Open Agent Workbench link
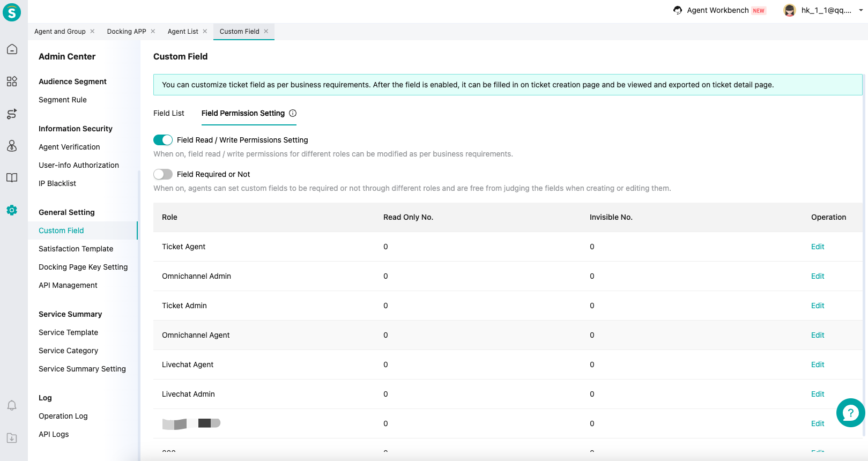This screenshot has width=868, height=461. [x=718, y=10]
